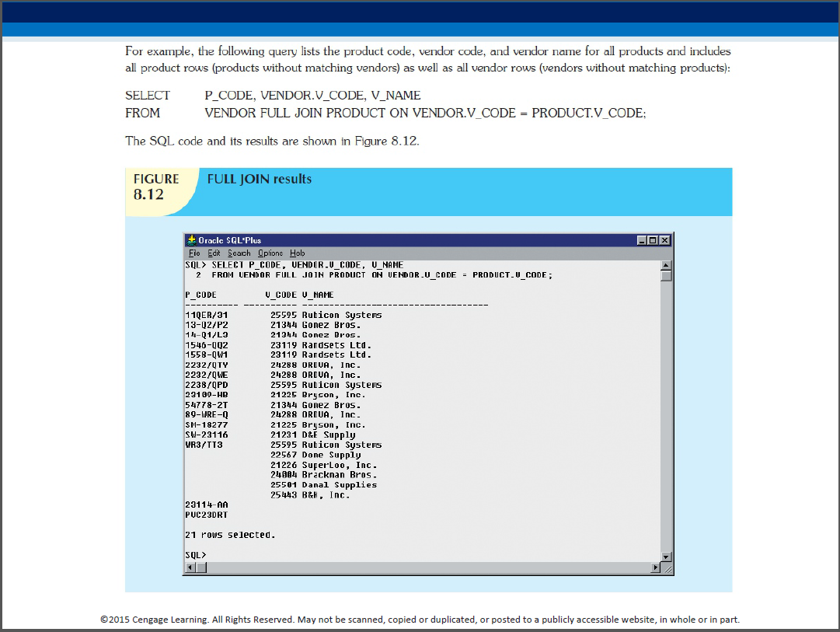Click product code 2232/QTY
The height and width of the screenshot is (632, 840).
206,365
